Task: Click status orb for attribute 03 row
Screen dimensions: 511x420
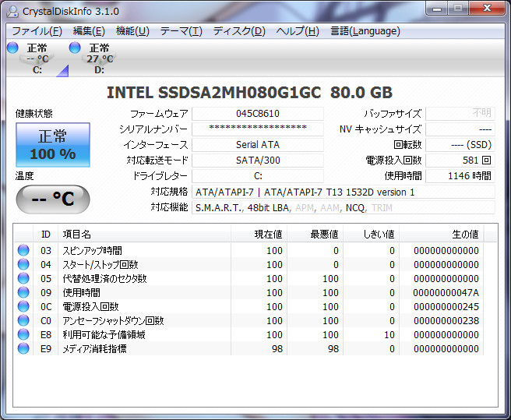Action: pyautogui.click(x=23, y=250)
